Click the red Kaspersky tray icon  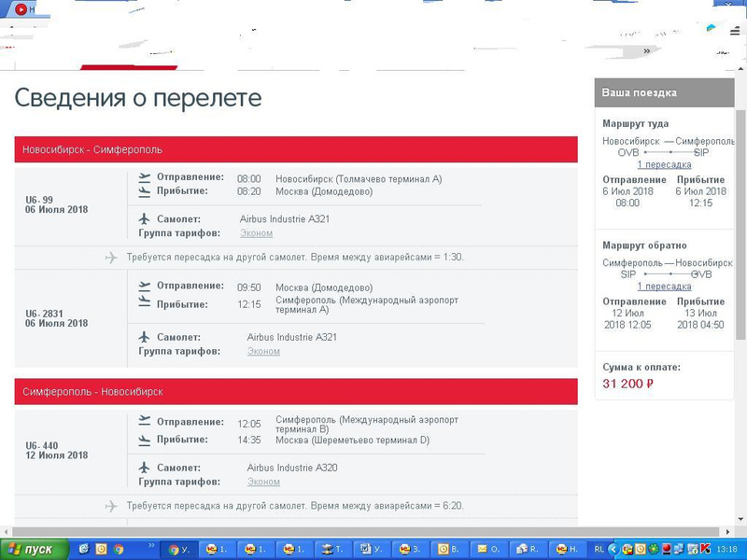706,549
